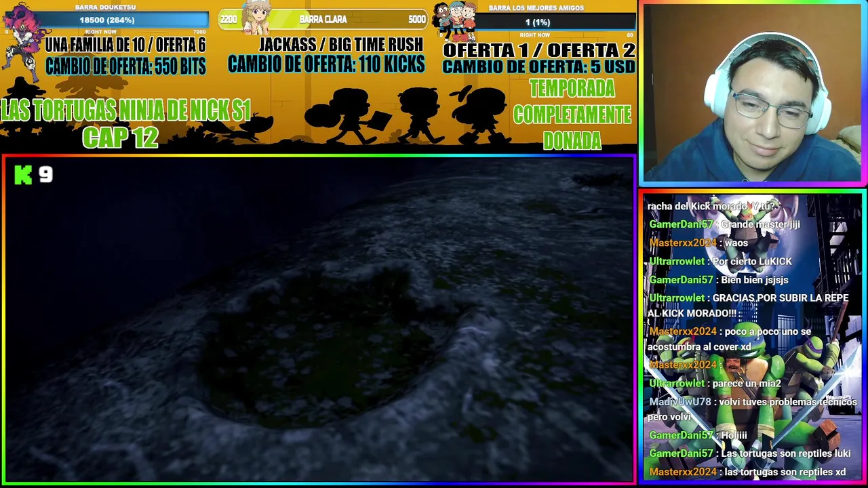Click Ultrarrowlet's "GRACIAS POR SUBIR LA REPE" message

click(x=749, y=306)
